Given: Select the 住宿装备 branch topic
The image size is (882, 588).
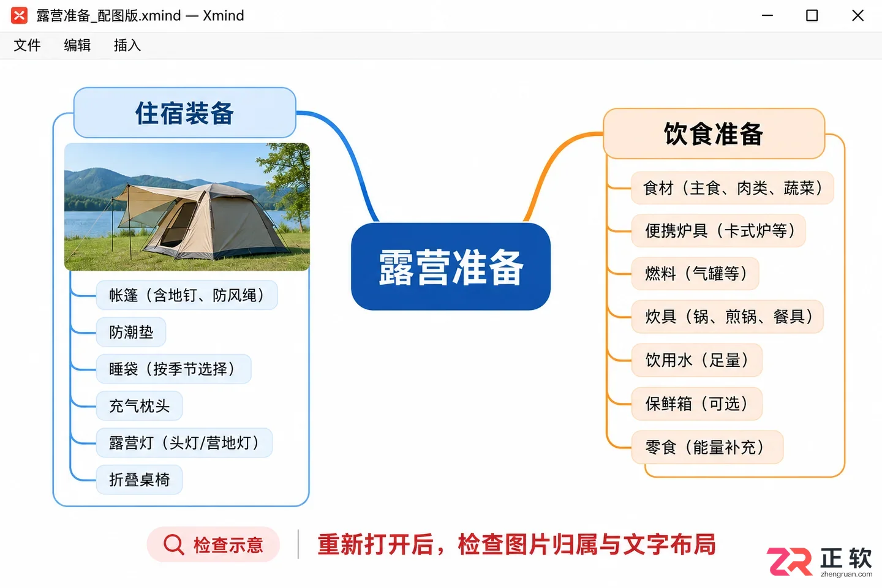Looking at the screenshot, I should (x=185, y=113).
